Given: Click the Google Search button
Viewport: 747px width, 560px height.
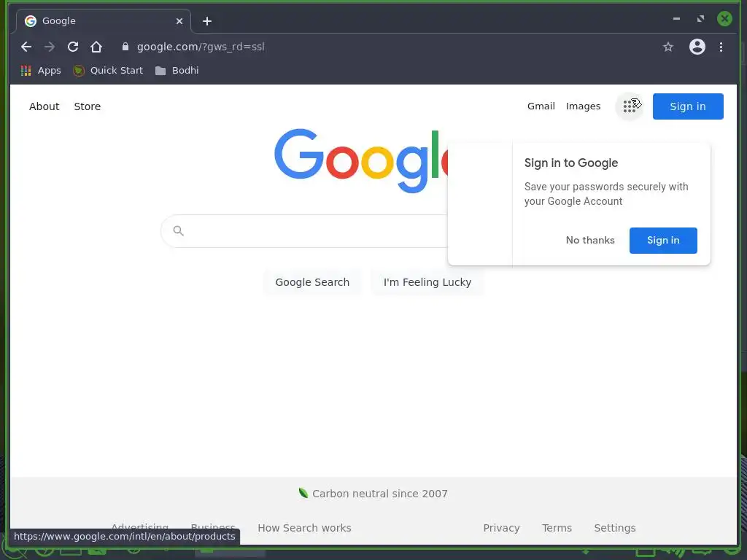Looking at the screenshot, I should (x=312, y=282).
